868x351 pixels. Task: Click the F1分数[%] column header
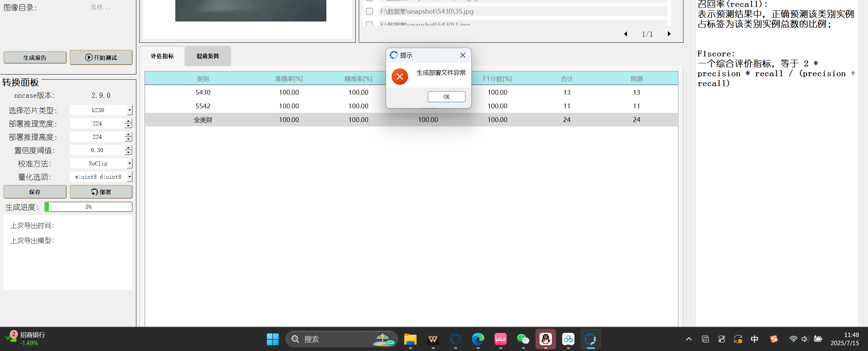pyautogui.click(x=497, y=79)
